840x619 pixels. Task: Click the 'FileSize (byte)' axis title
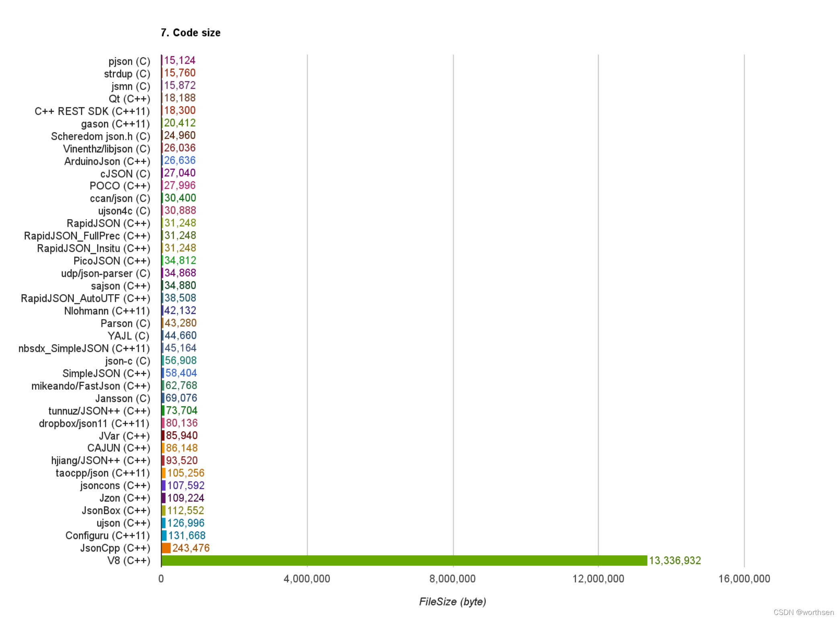coord(452,601)
